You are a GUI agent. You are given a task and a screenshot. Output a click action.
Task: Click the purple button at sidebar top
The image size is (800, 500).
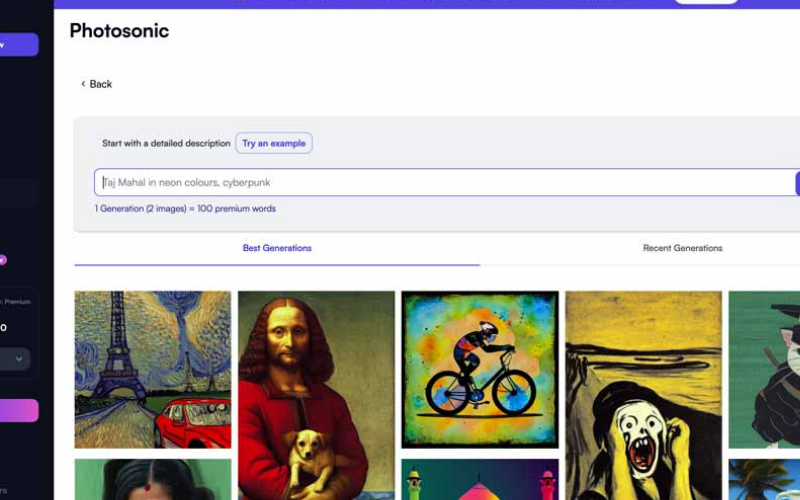[19, 44]
